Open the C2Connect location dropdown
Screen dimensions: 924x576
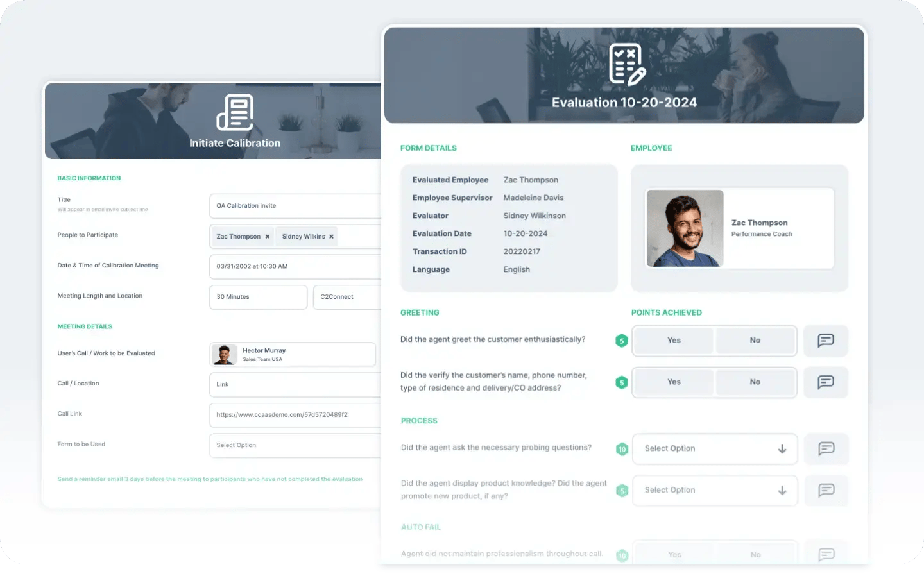[x=347, y=297]
